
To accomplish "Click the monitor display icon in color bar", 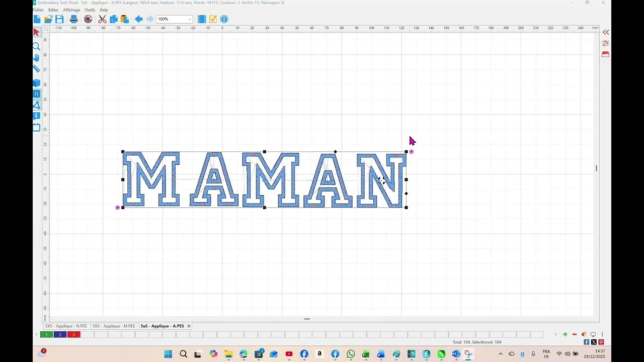I will tap(593, 334).
